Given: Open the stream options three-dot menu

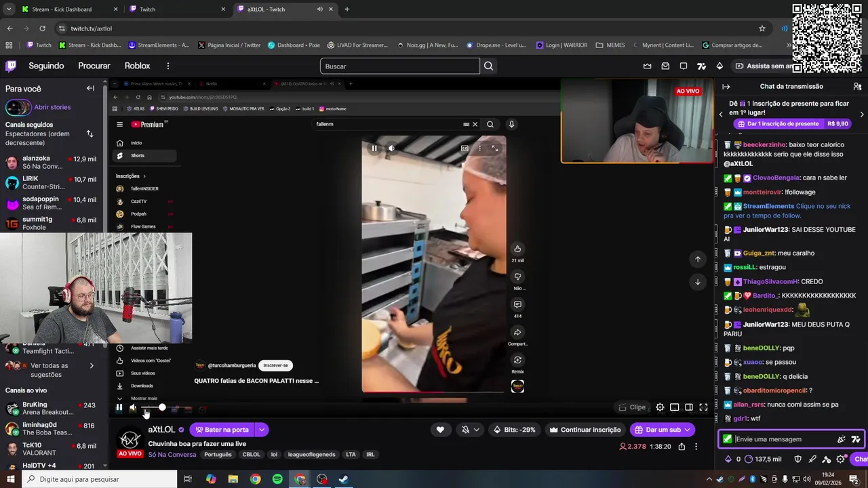Looking at the screenshot, I should pos(696,447).
